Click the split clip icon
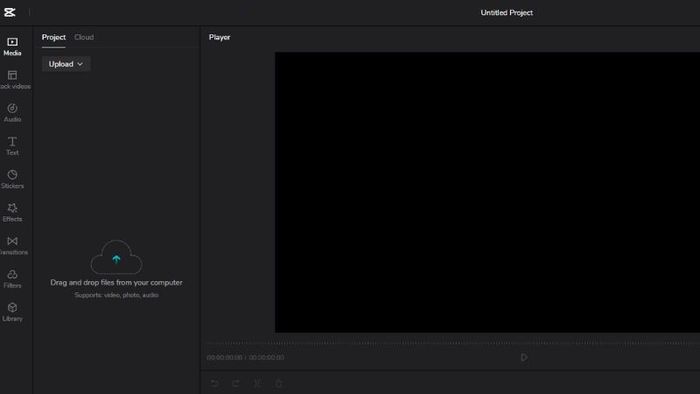Screen dimensions: 700x394 click(x=258, y=383)
